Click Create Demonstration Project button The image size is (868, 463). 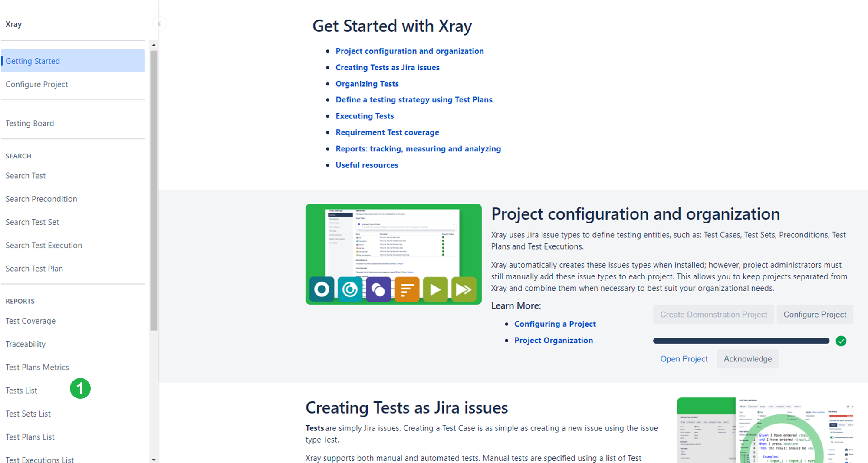(713, 315)
